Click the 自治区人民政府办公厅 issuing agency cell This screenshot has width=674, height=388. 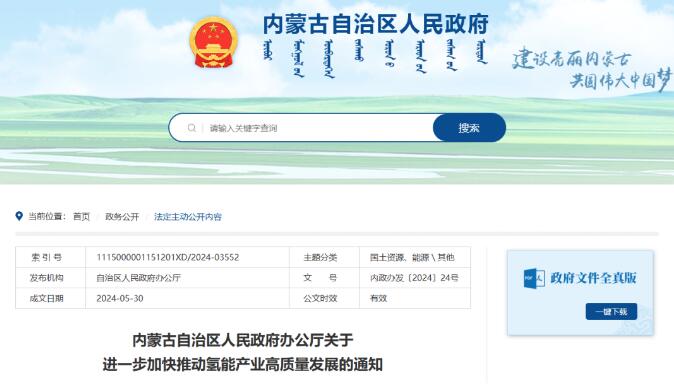(x=138, y=278)
